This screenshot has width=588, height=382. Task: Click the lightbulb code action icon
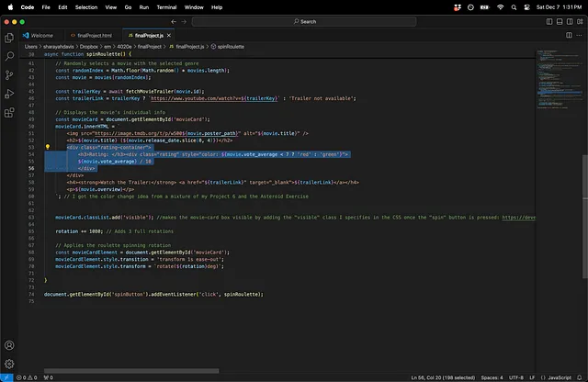pos(47,146)
